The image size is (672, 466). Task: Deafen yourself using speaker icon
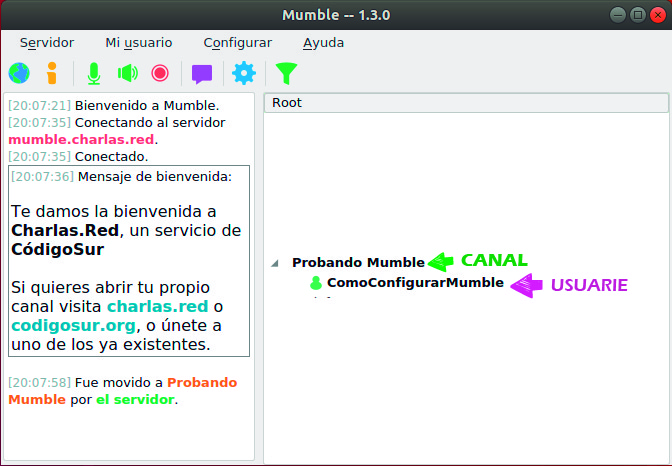coord(128,73)
